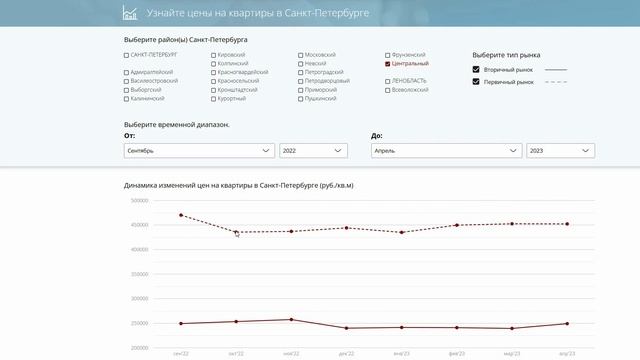
Task: Click the heading Выберите тип рынка
Action: click(506, 55)
